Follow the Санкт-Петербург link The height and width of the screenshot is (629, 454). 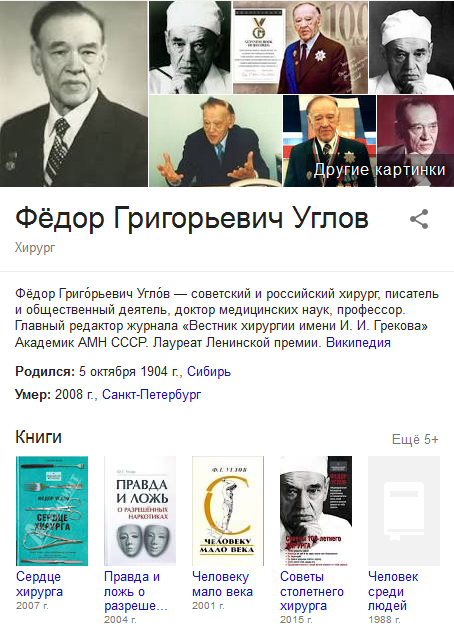tap(152, 395)
